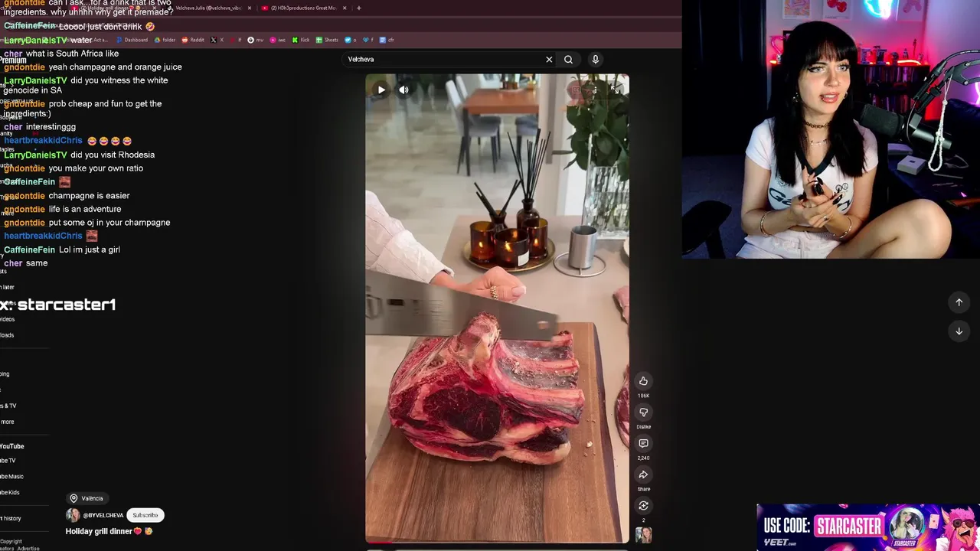The height and width of the screenshot is (551, 980).
Task: Close the Velcheva Julia browser tab
Action: (x=249, y=8)
